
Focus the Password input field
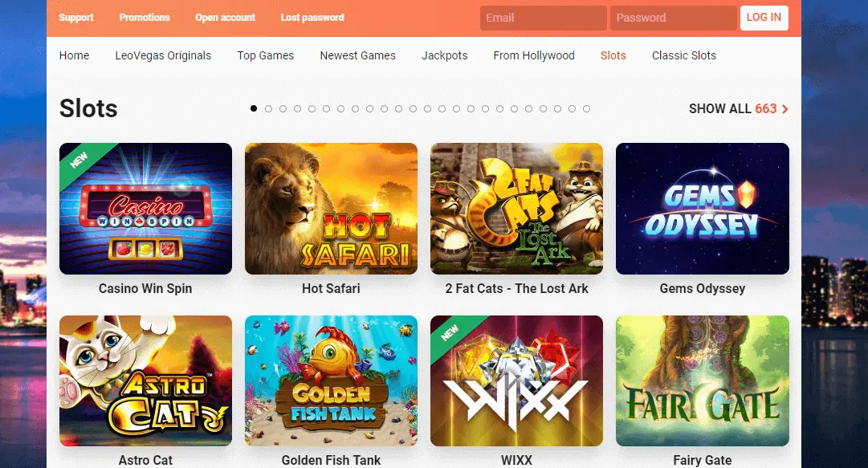pos(673,18)
